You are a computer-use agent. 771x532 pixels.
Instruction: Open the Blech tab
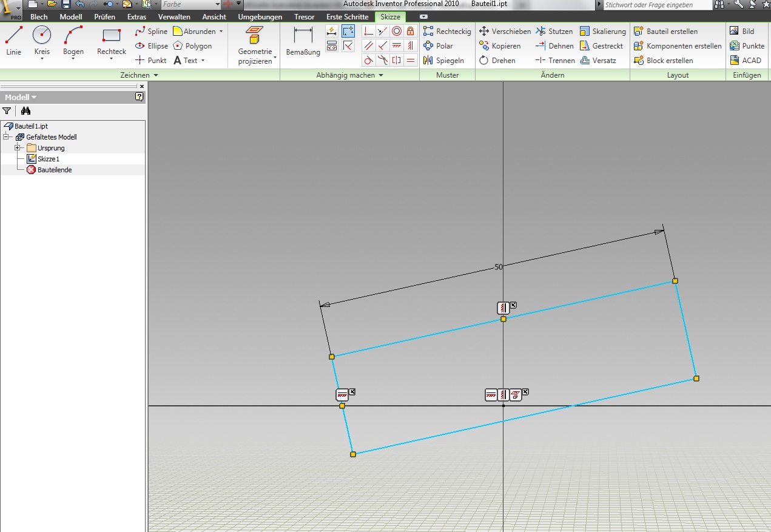coord(39,17)
